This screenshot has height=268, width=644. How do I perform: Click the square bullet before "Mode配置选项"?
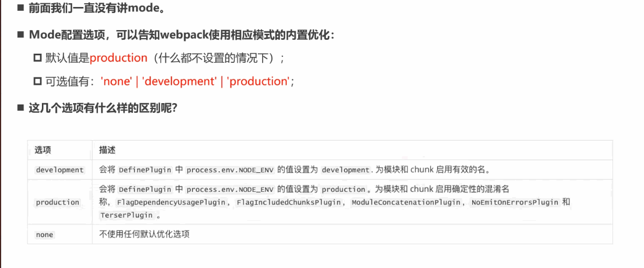(20, 35)
